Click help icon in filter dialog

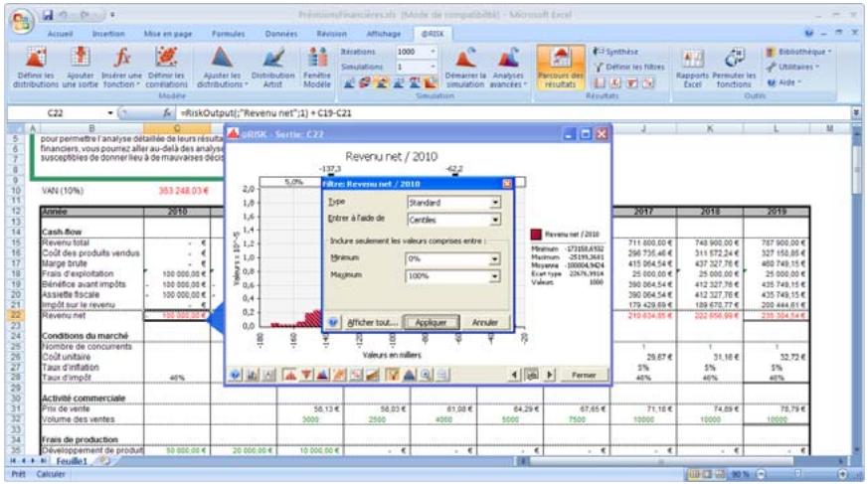coord(333,322)
